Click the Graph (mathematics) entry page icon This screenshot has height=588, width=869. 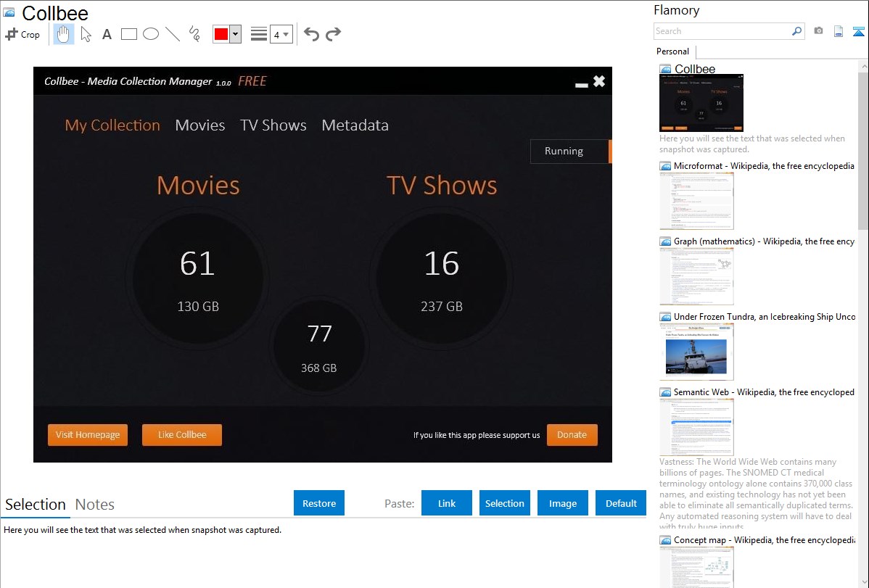(x=665, y=241)
